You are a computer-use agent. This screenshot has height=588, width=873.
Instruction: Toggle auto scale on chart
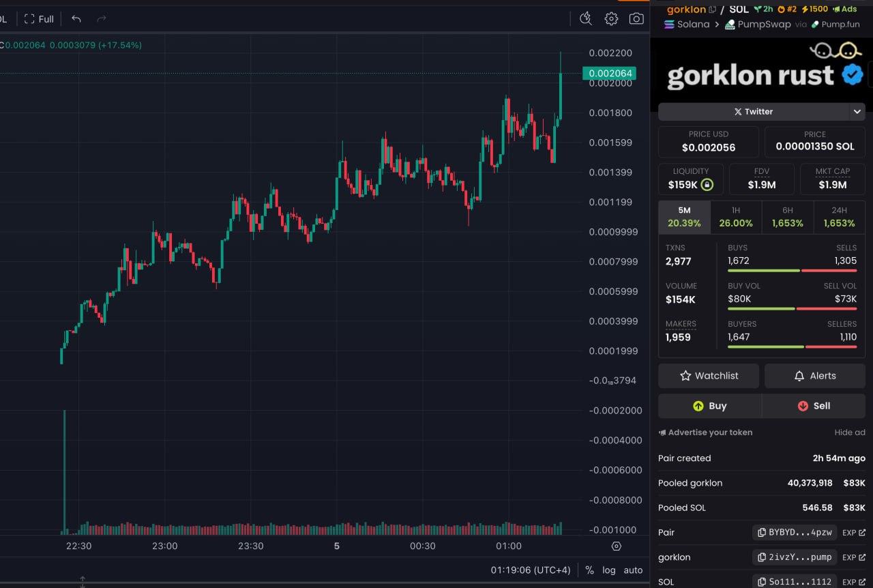point(633,570)
